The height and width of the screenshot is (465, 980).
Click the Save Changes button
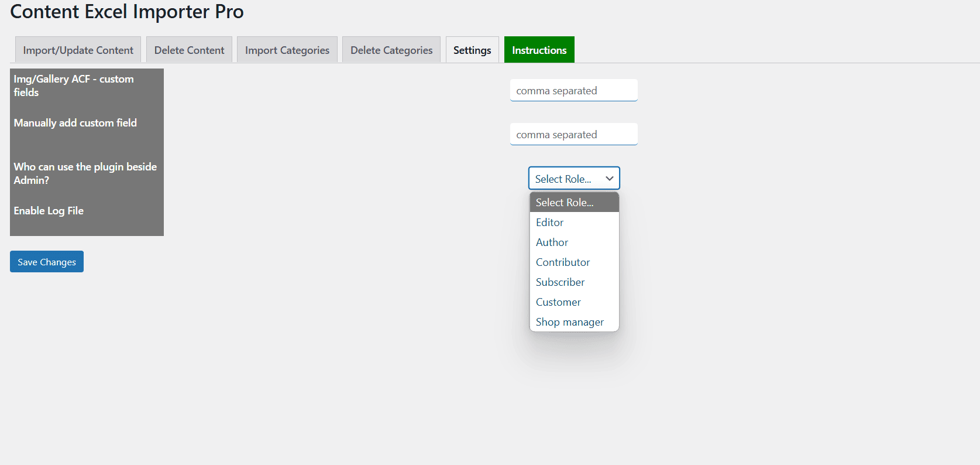(47, 262)
